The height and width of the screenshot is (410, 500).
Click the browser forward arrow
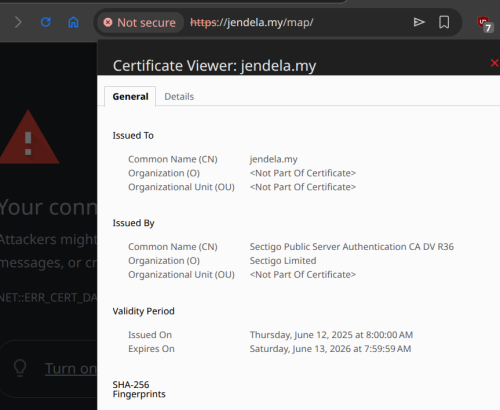[18, 23]
